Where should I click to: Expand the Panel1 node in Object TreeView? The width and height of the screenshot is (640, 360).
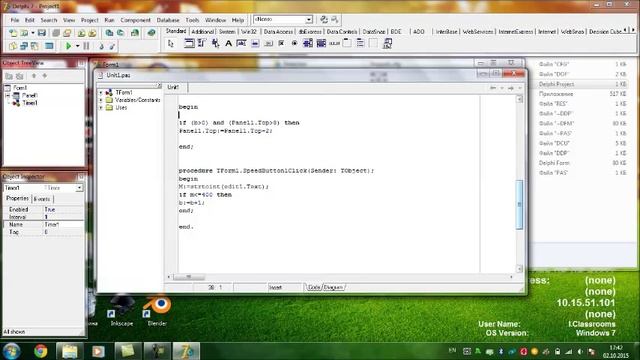(8, 96)
